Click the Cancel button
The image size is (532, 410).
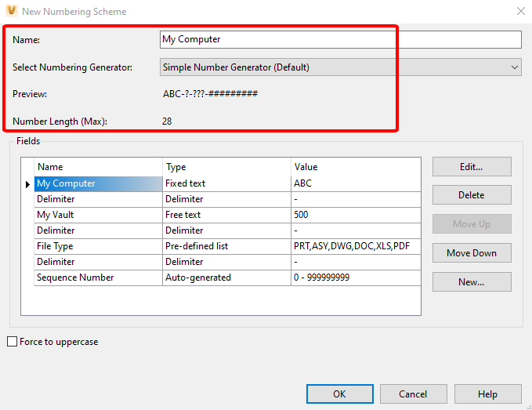tap(413, 394)
